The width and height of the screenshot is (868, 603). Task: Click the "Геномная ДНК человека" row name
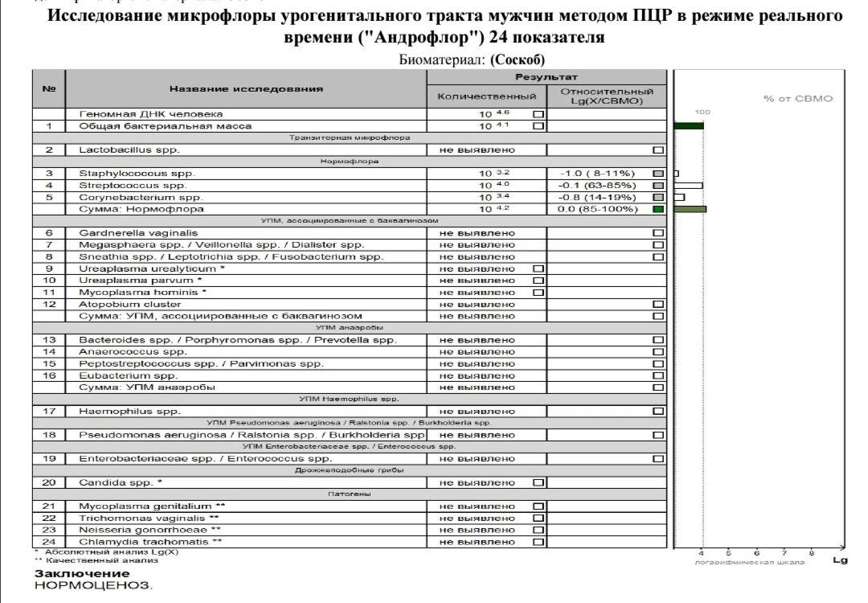pos(150,114)
